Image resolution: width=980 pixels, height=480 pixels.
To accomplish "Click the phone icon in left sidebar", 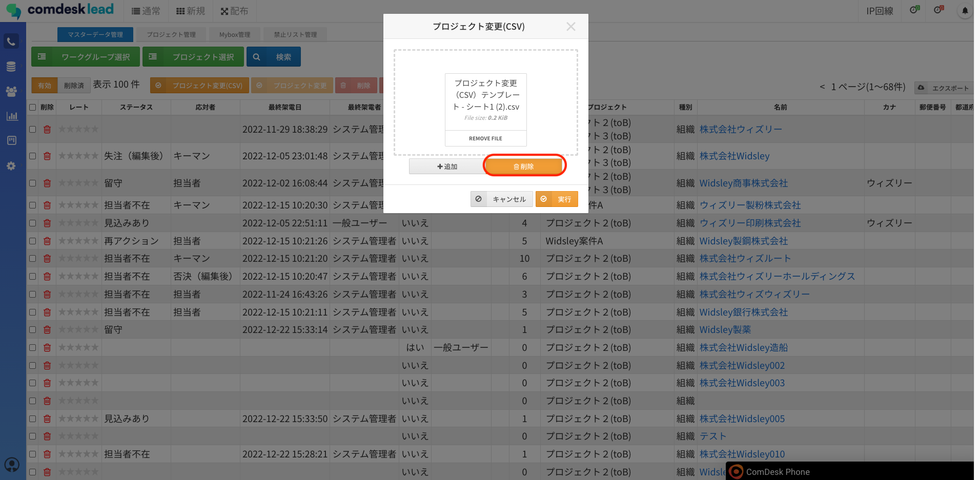I will click(x=11, y=41).
